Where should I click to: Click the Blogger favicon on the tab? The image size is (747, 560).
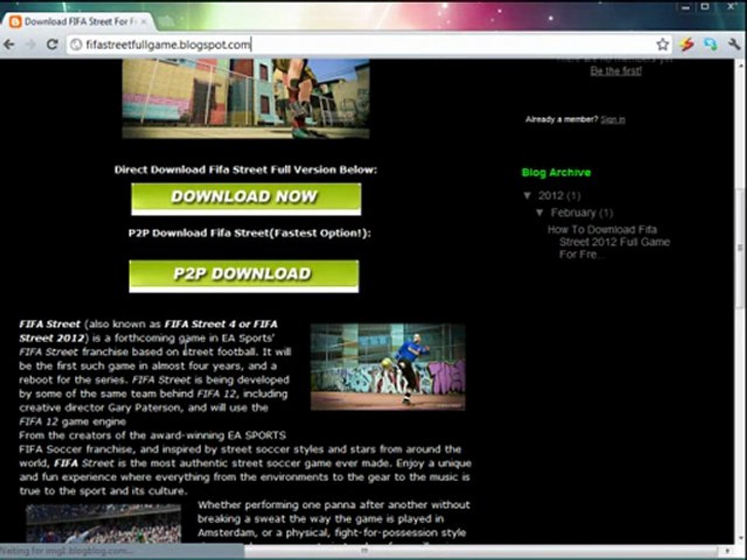(15, 22)
